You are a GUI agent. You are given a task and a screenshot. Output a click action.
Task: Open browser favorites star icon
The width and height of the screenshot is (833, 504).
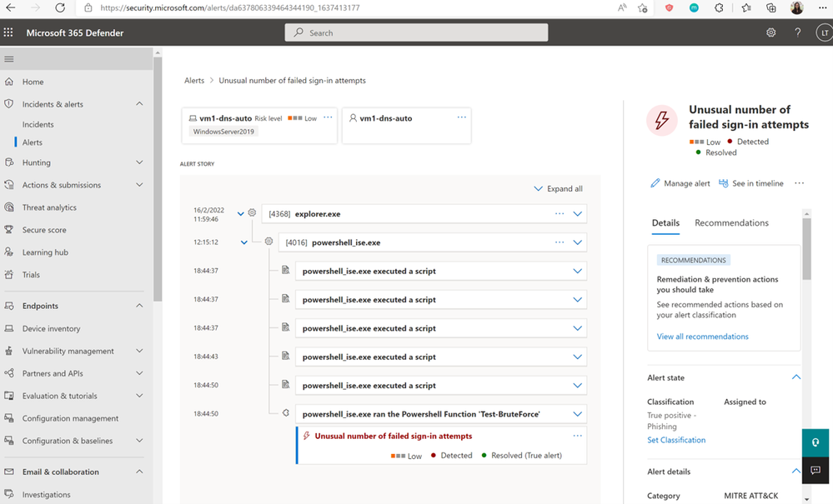coord(746,8)
